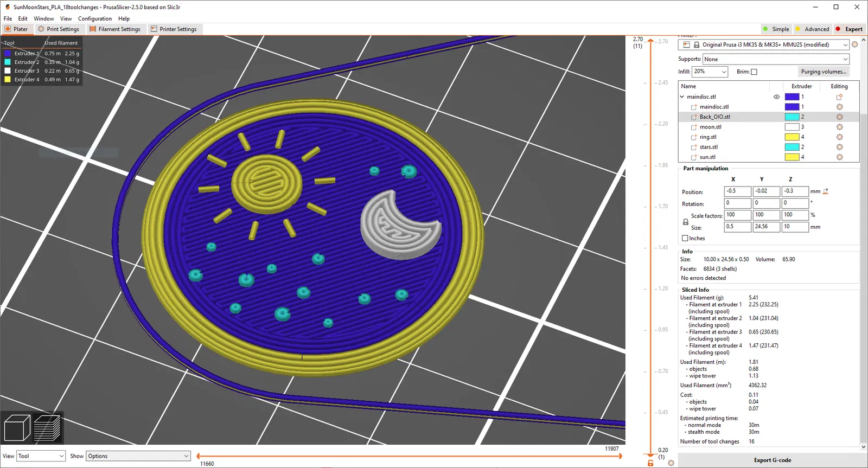This screenshot has width=868, height=468.
Task: Open the Edit menu
Action: coord(23,18)
